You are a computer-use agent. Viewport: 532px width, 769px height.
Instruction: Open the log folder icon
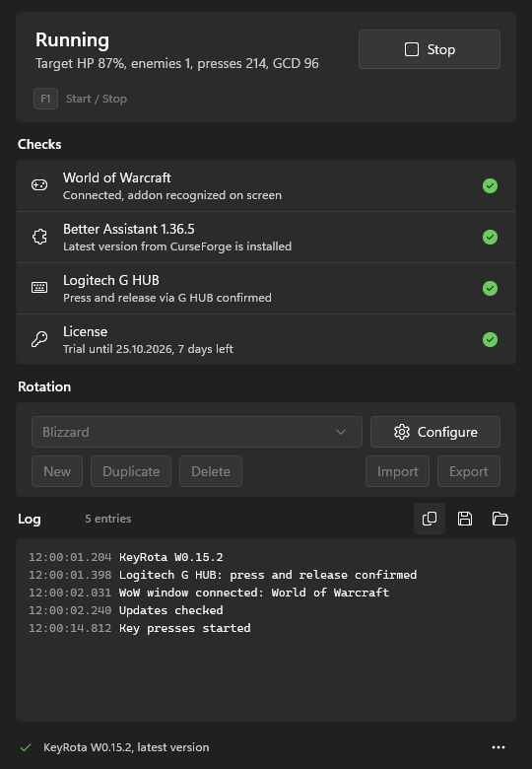coord(500,519)
